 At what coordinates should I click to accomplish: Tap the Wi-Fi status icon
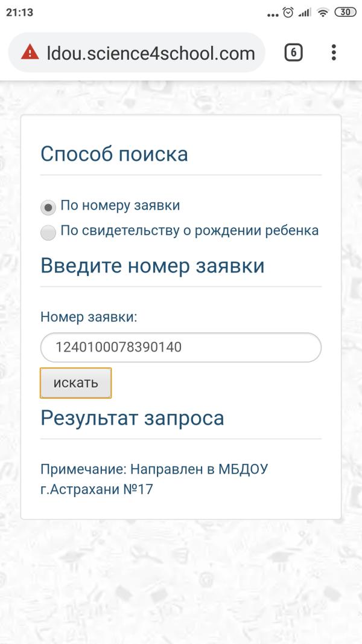323,13
